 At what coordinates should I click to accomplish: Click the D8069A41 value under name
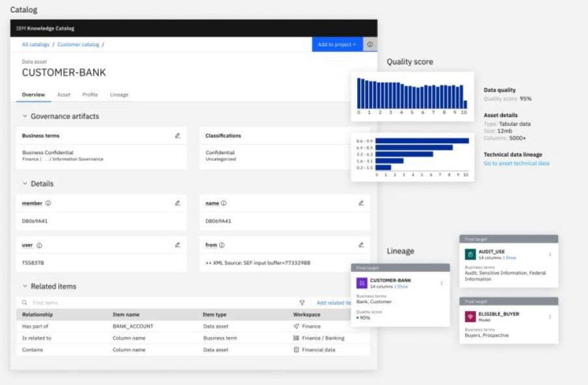coord(219,221)
